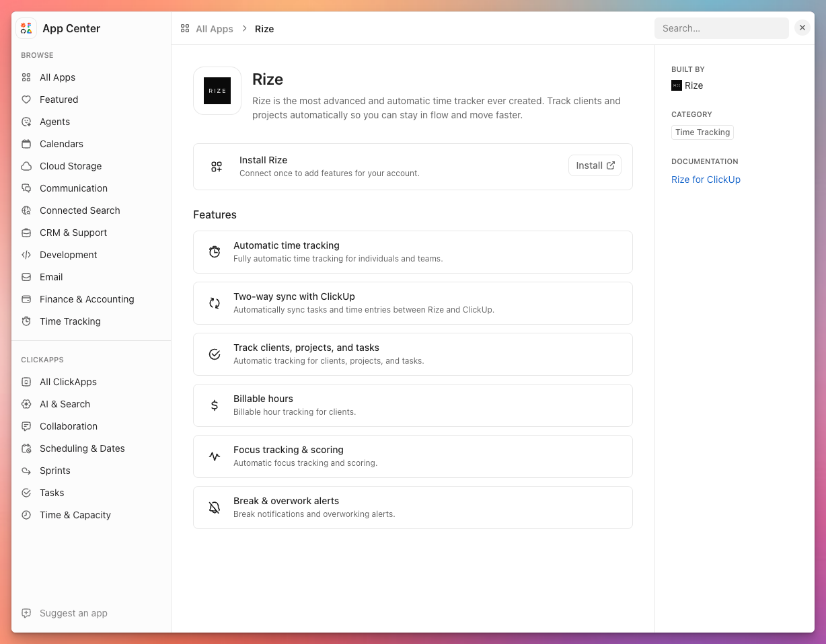Click the Collaboration comment icon
826x644 pixels.
[x=26, y=426]
